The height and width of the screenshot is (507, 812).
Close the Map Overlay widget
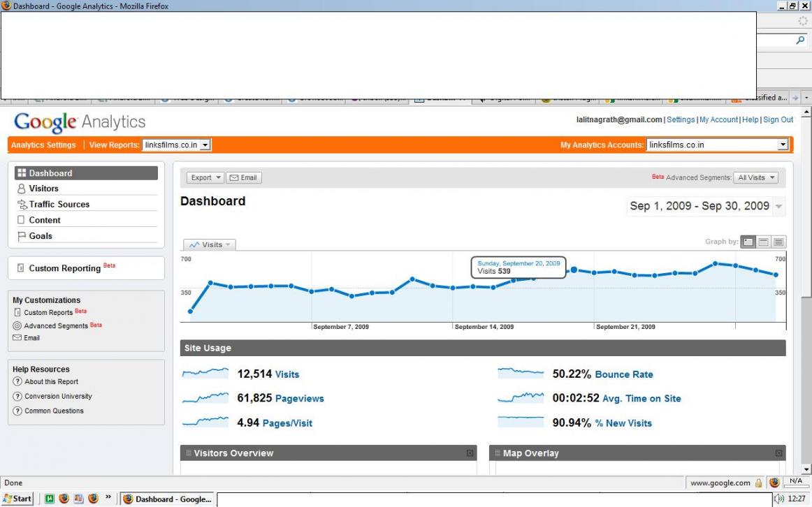[x=778, y=453]
